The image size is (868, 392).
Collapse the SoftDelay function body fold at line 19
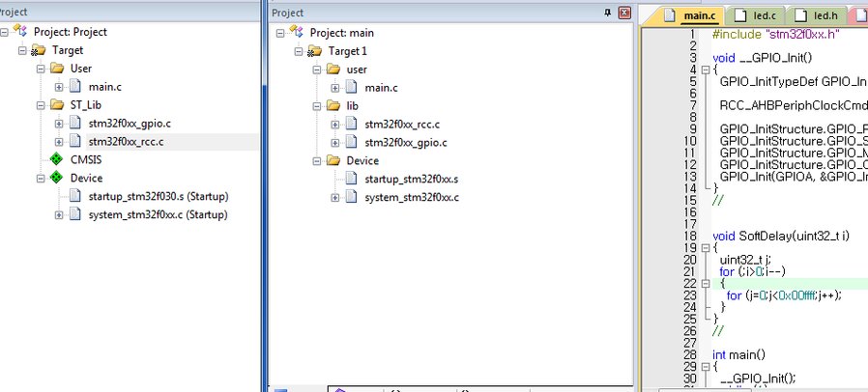[x=704, y=247]
